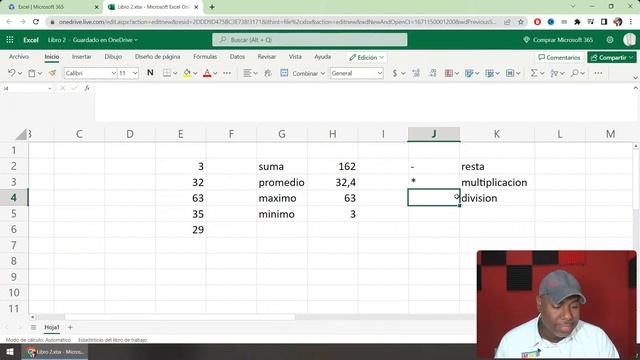Screen dimensions: 640x360
Task: Open the ribbon overflow ellipsis at far right
Action: (598, 73)
